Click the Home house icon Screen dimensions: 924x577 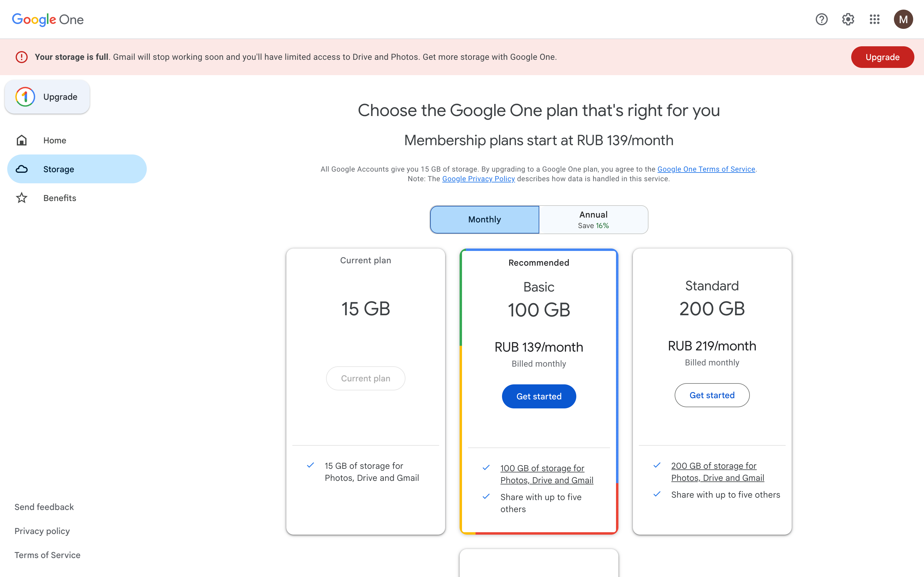(22, 140)
